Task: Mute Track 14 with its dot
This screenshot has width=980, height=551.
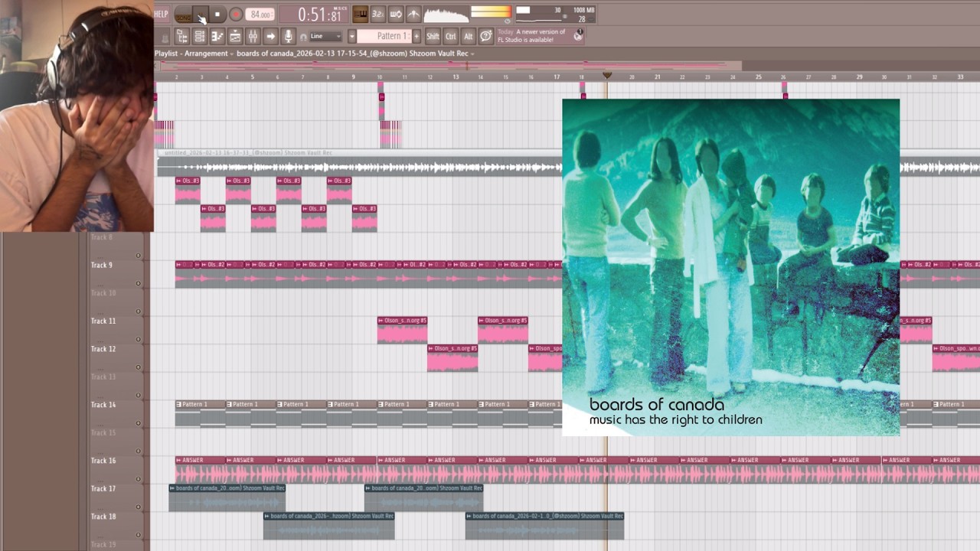Action: coord(138,423)
